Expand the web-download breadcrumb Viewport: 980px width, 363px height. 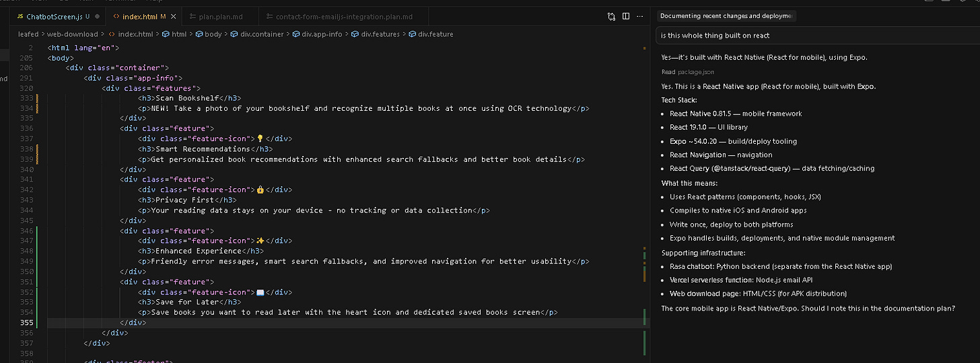click(72, 34)
